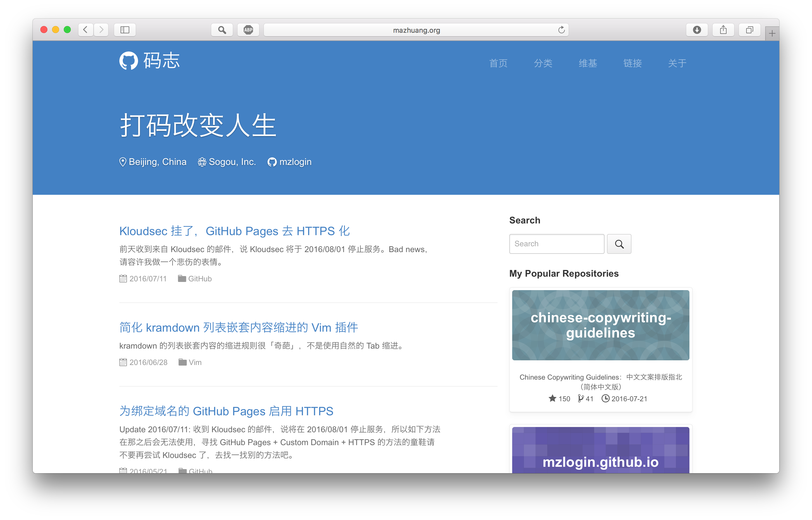This screenshot has width=812, height=520.
Task: Open the kramdown Vim 插件 post
Action: (238, 327)
